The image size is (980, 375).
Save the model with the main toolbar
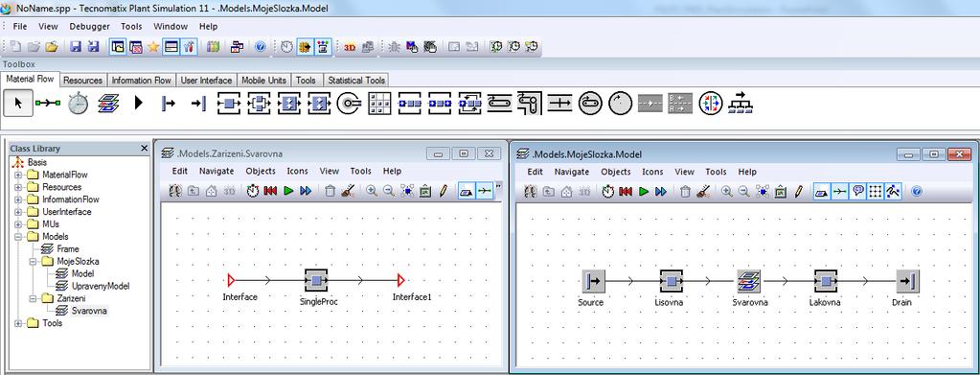pos(77,47)
